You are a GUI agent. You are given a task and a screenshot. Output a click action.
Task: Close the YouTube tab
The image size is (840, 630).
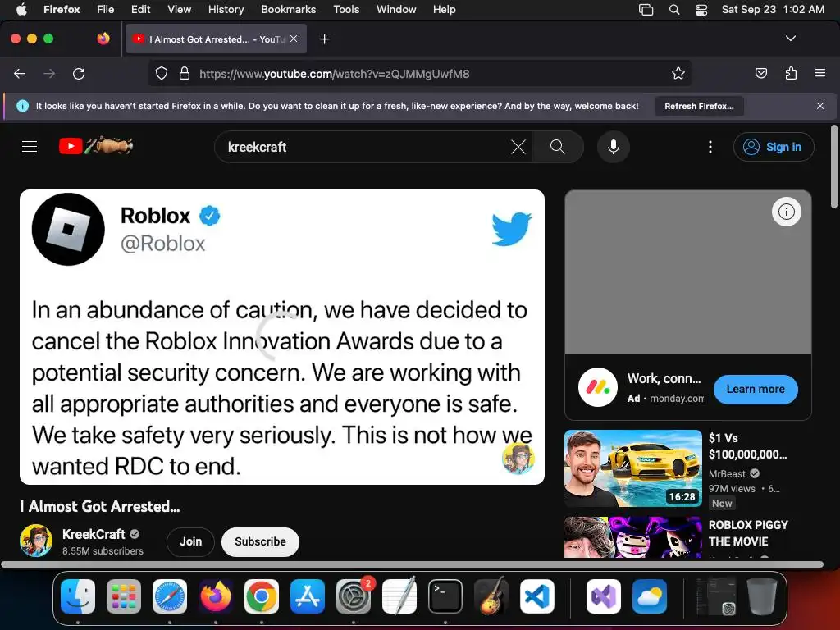[294, 39]
